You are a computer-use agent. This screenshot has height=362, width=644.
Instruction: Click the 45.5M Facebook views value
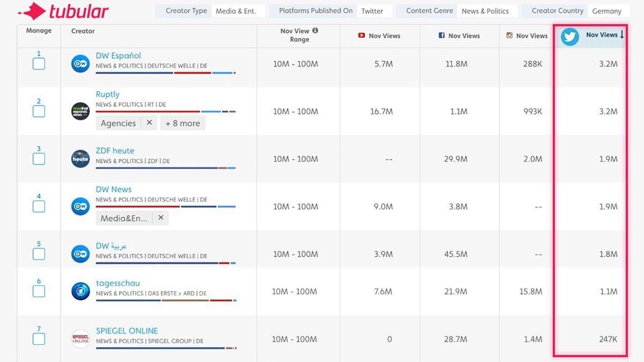(456, 254)
